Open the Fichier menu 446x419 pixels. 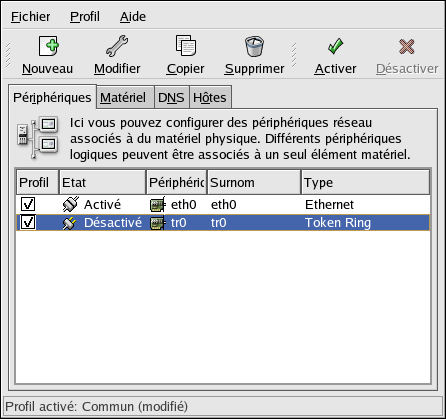tap(30, 17)
